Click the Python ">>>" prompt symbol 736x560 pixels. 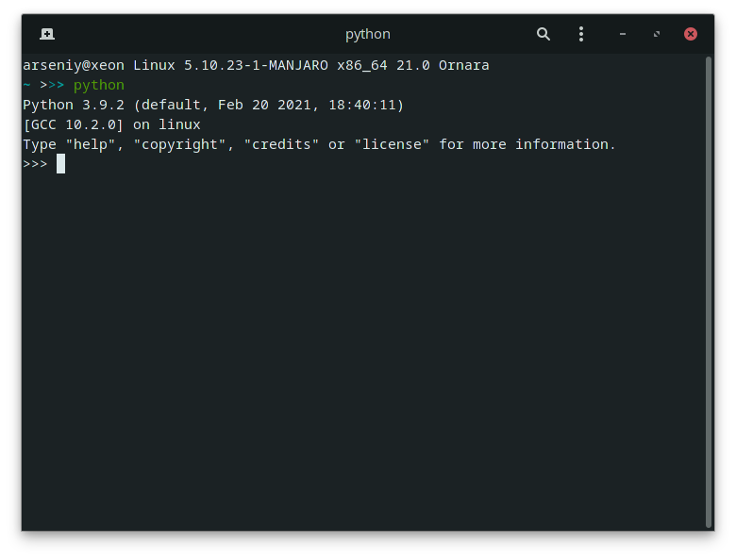pos(35,164)
